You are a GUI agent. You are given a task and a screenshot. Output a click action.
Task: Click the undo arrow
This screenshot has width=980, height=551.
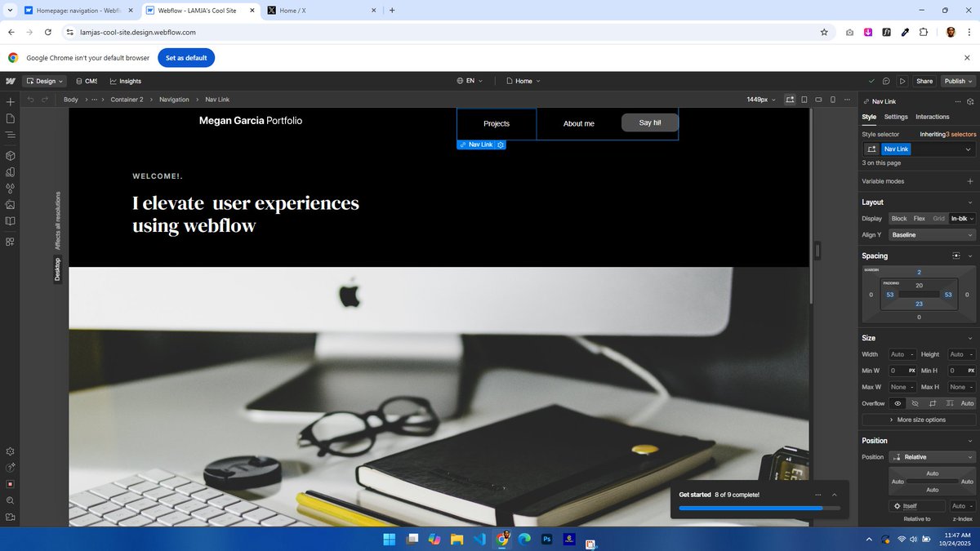tap(31, 100)
